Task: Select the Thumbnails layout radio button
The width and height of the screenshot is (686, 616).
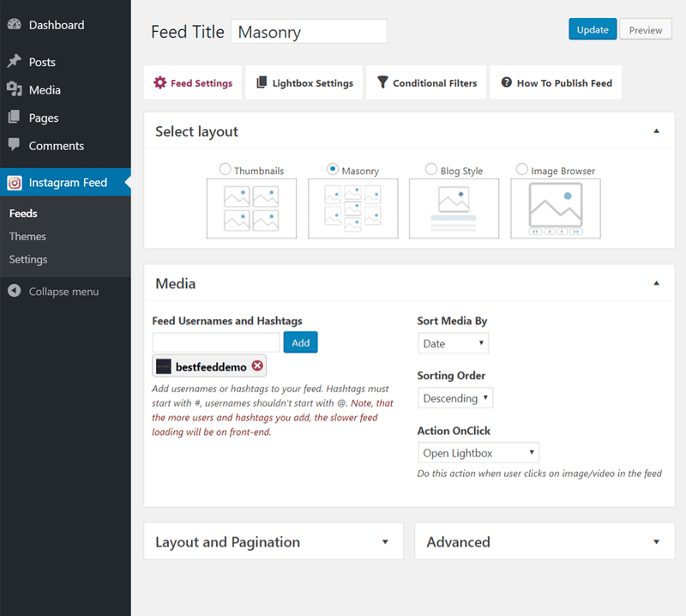Action: 226,170
